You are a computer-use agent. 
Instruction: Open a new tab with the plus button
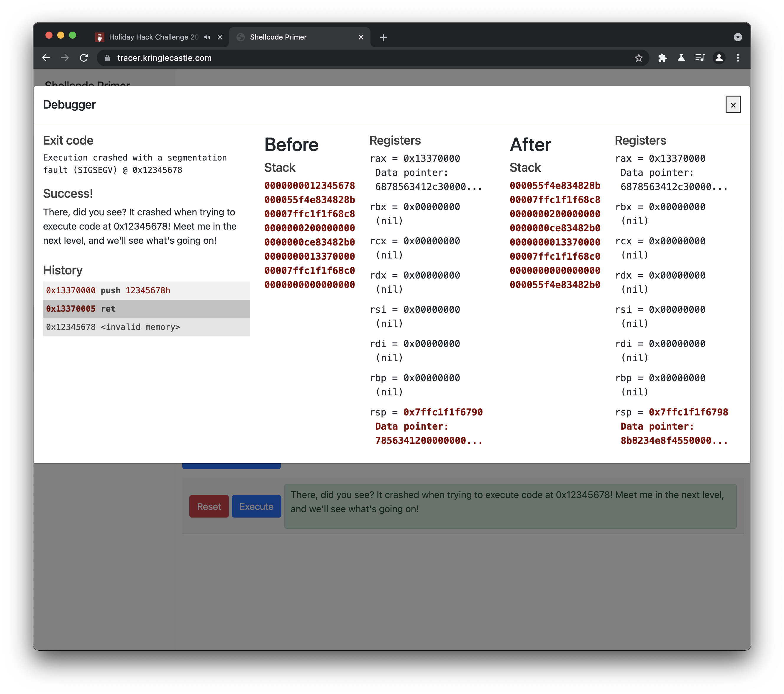click(383, 37)
